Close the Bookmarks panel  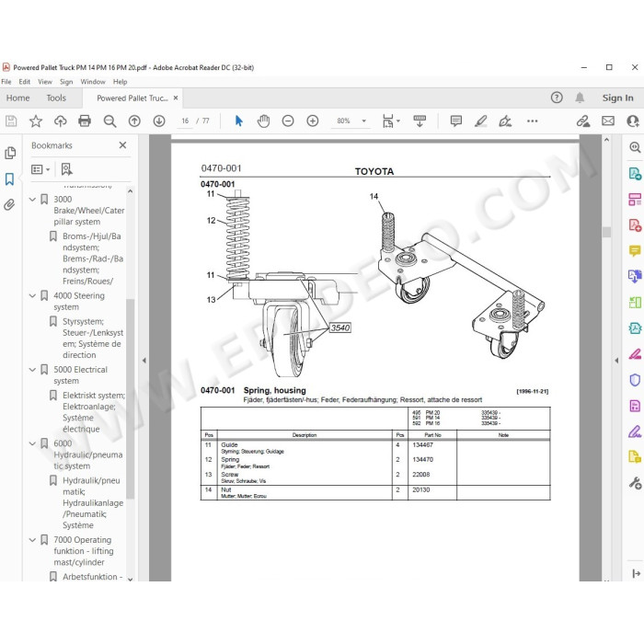[122, 145]
